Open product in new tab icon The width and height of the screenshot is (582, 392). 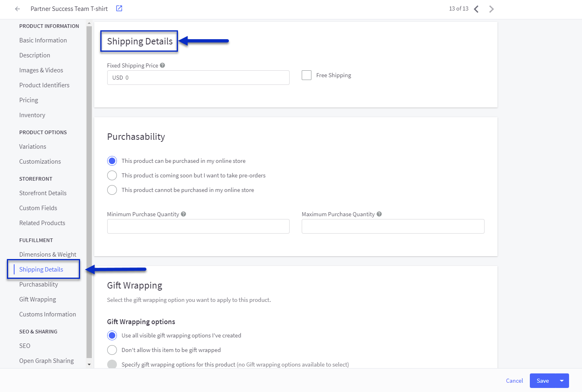pos(119,8)
